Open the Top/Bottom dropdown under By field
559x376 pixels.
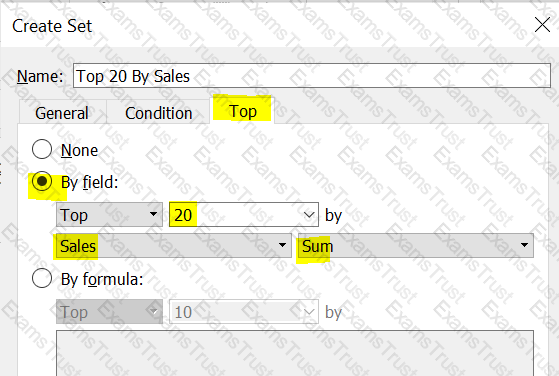pos(109,215)
